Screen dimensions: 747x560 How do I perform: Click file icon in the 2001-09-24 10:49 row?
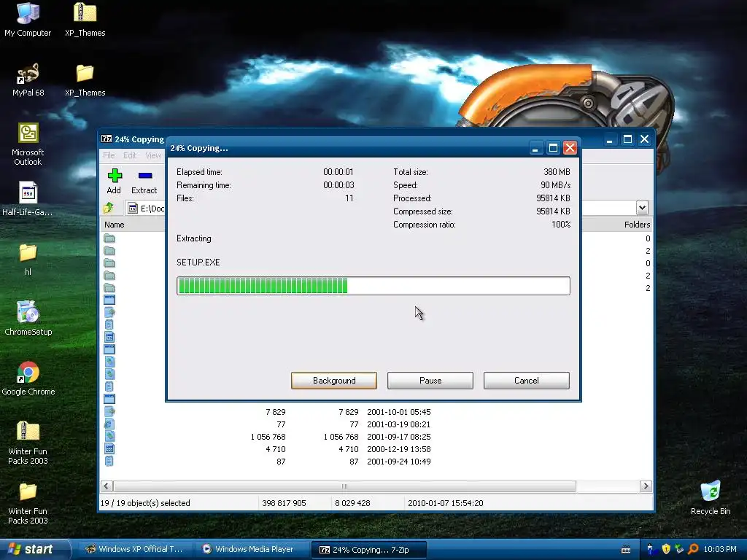point(109,461)
